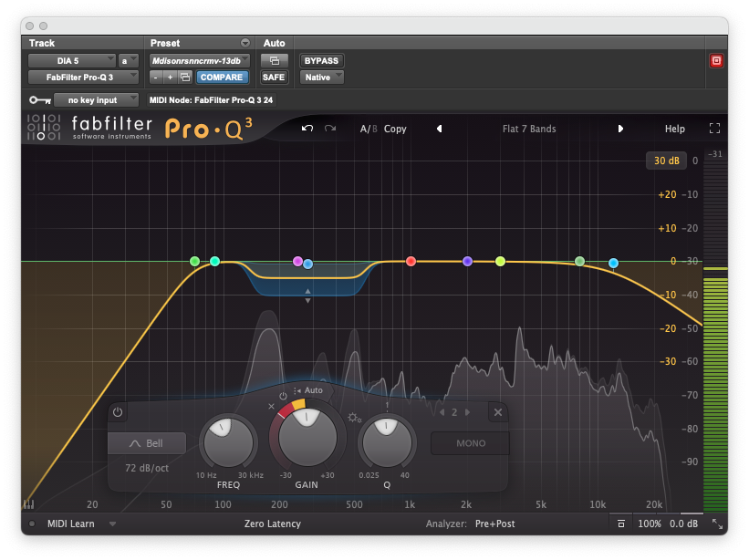Open the plug-in window list icon beside Auto

275,60
